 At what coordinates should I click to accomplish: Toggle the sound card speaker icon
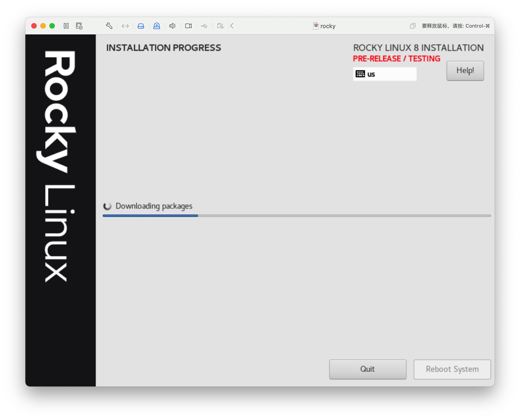(x=172, y=26)
